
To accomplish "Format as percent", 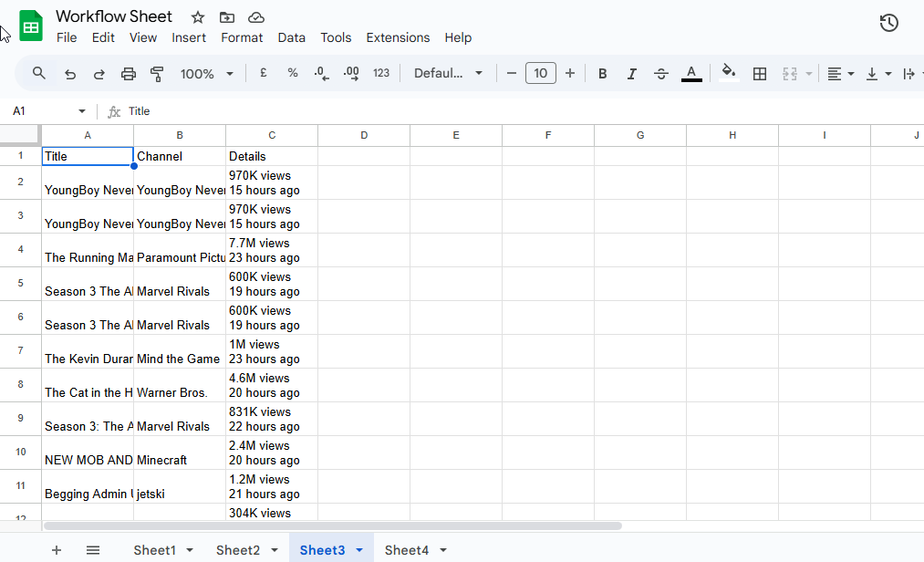I will (292, 73).
